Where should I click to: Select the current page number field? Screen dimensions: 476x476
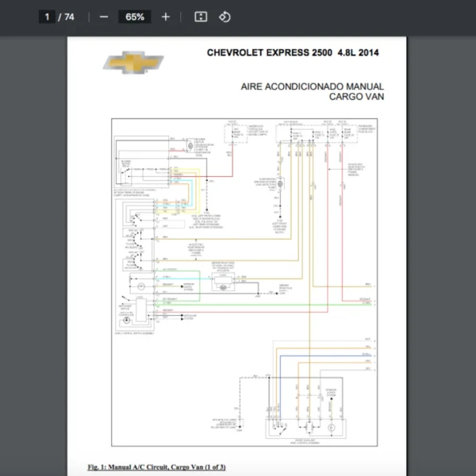(48, 17)
